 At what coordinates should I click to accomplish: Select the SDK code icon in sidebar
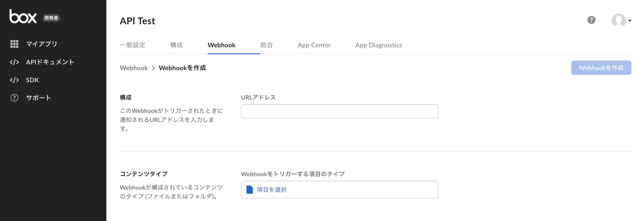point(14,80)
